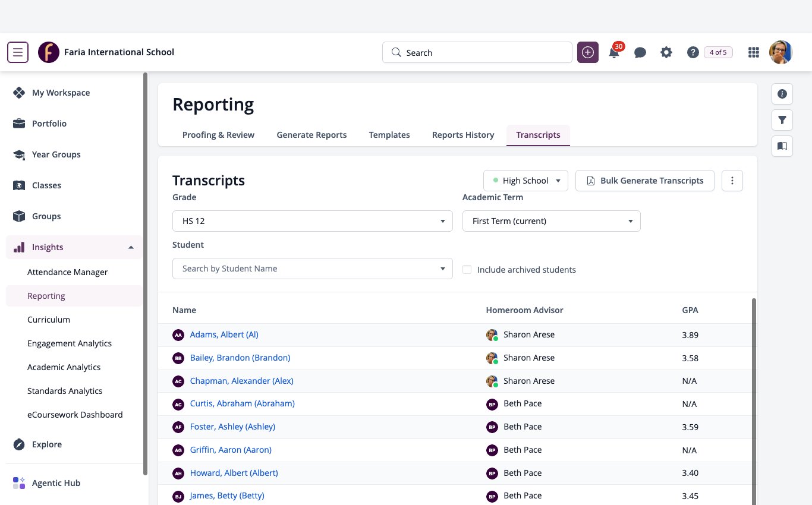The image size is (812, 505).
Task: Click the purple plus quick-add button
Action: [x=588, y=52]
